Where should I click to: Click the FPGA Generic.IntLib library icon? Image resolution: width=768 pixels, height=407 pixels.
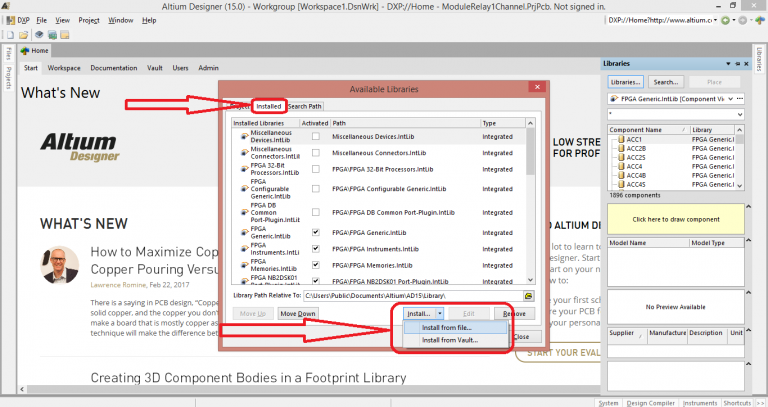tap(244, 233)
